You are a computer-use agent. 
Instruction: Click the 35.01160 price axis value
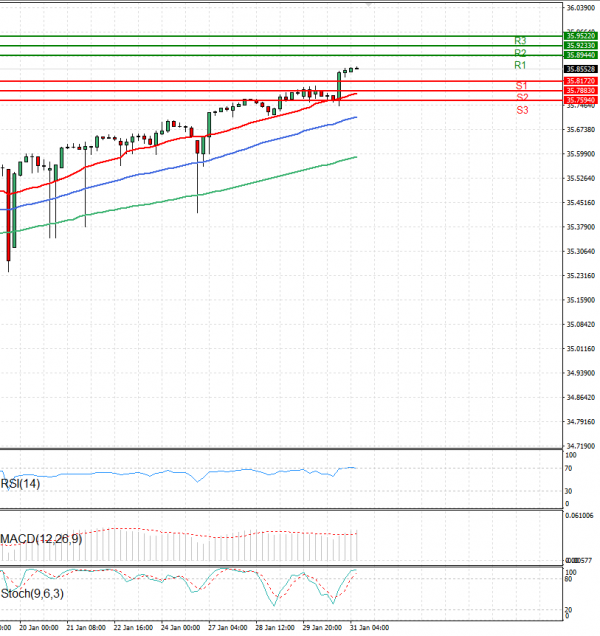tap(581, 349)
